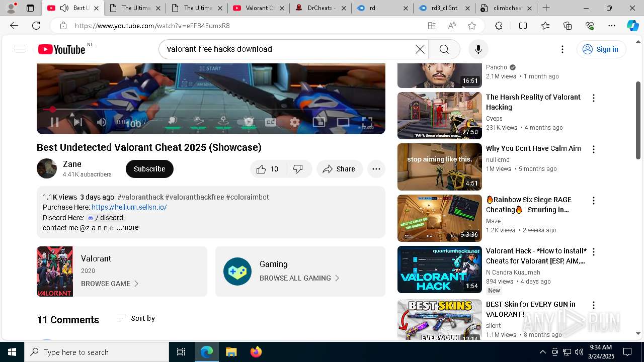Open options for Valorant Hack How to install
This screenshot has height=362, width=644.
pos(594,252)
